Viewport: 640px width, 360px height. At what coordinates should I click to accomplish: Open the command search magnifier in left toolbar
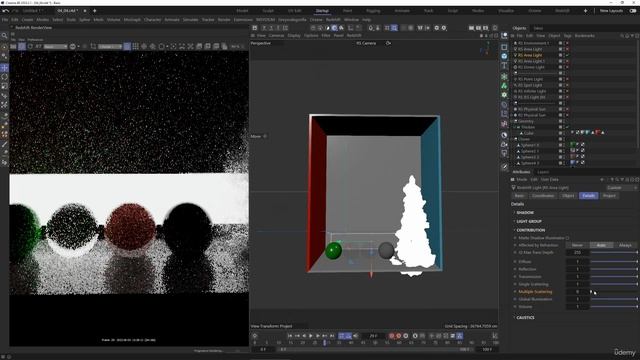4,36
